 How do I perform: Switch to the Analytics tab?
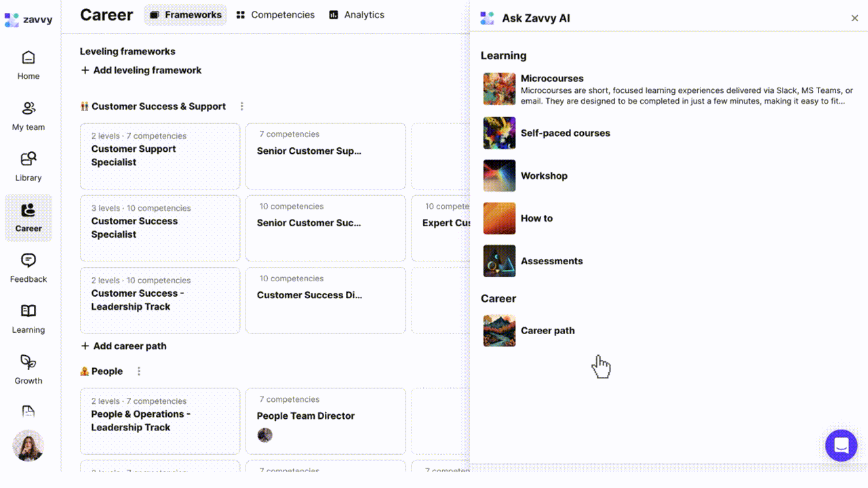pyautogui.click(x=357, y=15)
